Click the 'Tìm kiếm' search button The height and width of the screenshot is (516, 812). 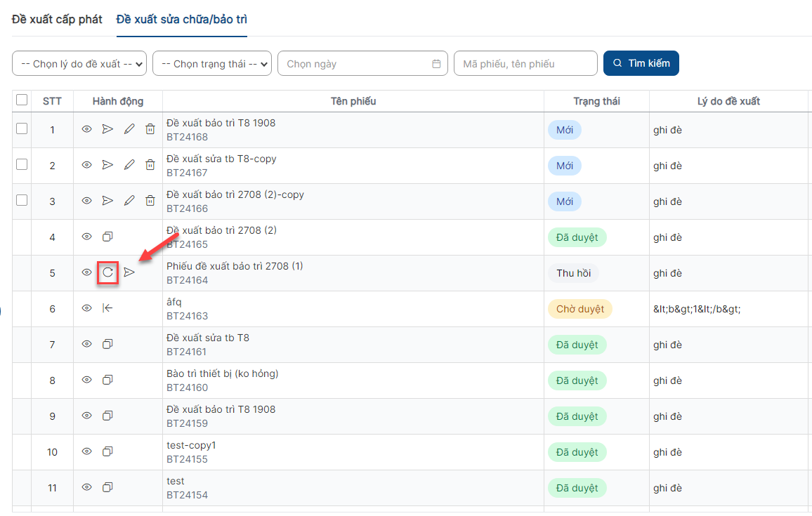click(641, 63)
